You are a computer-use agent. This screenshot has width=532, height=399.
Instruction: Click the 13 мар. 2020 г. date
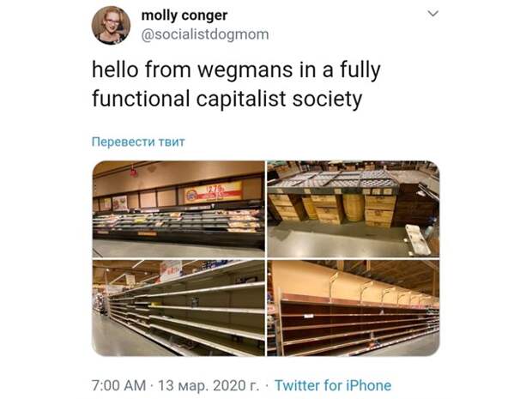click(209, 385)
